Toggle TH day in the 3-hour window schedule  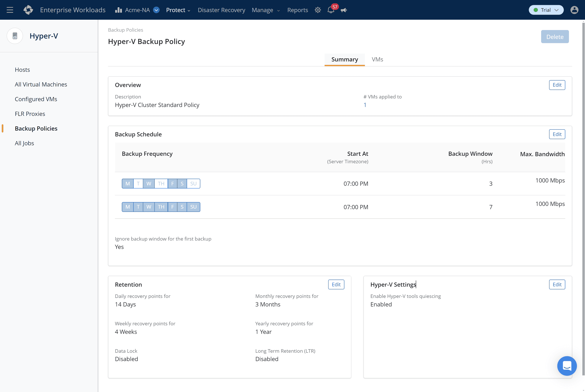coord(161,183)
